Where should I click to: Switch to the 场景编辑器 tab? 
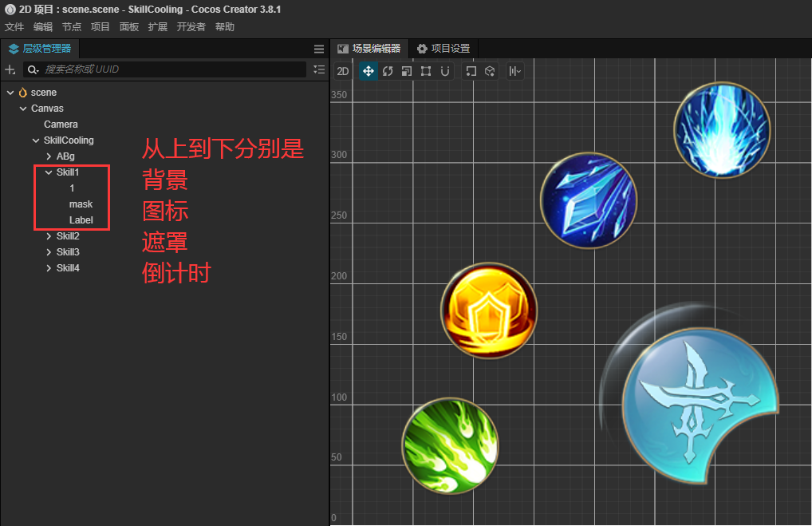pyautogui.click(x=369, y=49)
